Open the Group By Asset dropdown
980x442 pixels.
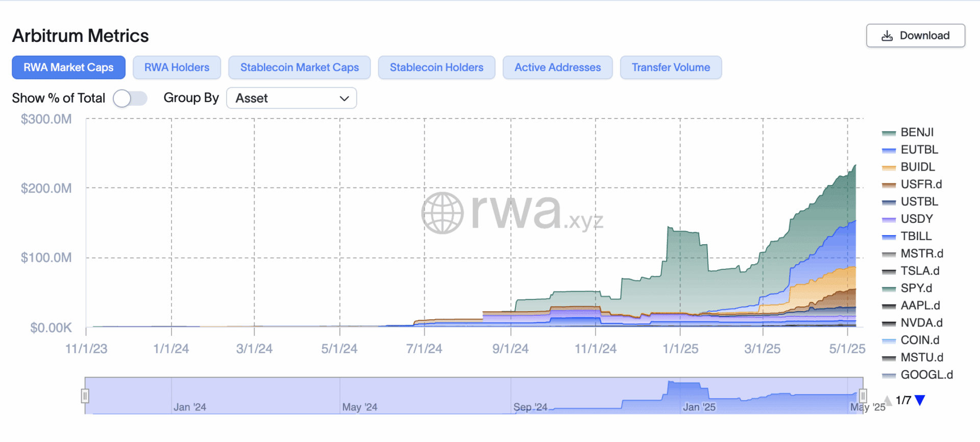click(x=291, y=98)
